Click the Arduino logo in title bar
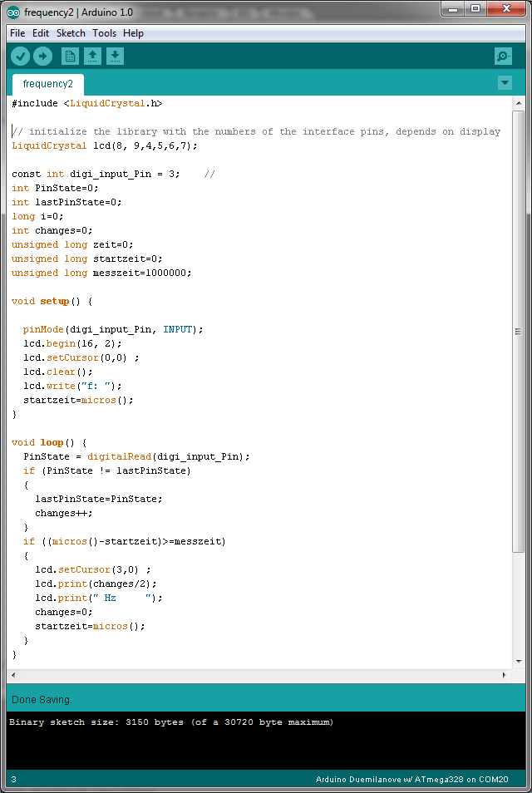The height and width of the screenshot is (793, 532). pos(13,12)
